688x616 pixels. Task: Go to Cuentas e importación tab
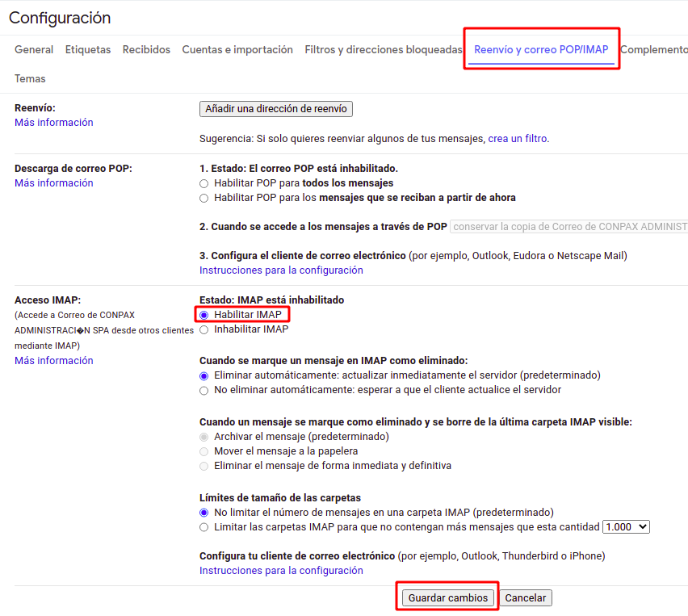coord(237,49)
